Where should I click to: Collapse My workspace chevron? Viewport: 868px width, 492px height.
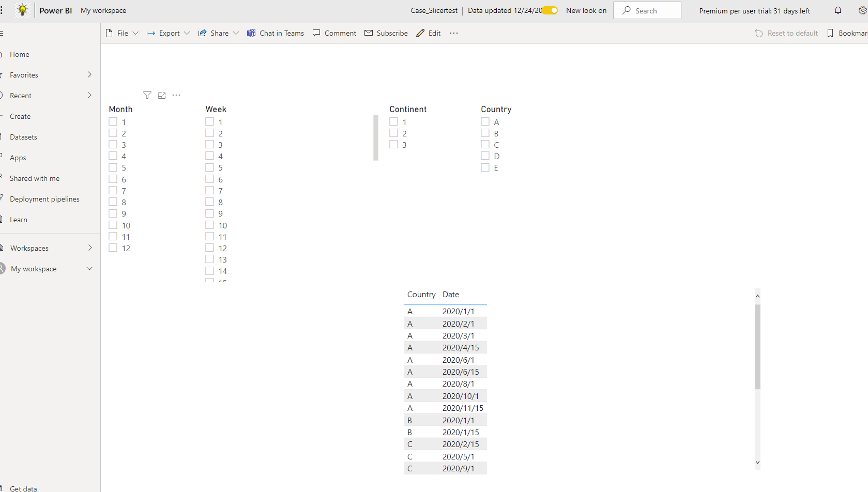click(89, 269)
